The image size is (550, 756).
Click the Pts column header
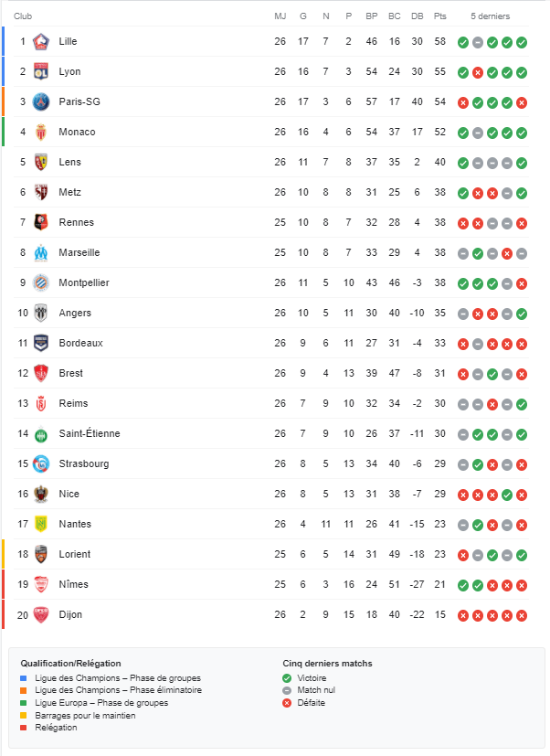coord(440,16)
